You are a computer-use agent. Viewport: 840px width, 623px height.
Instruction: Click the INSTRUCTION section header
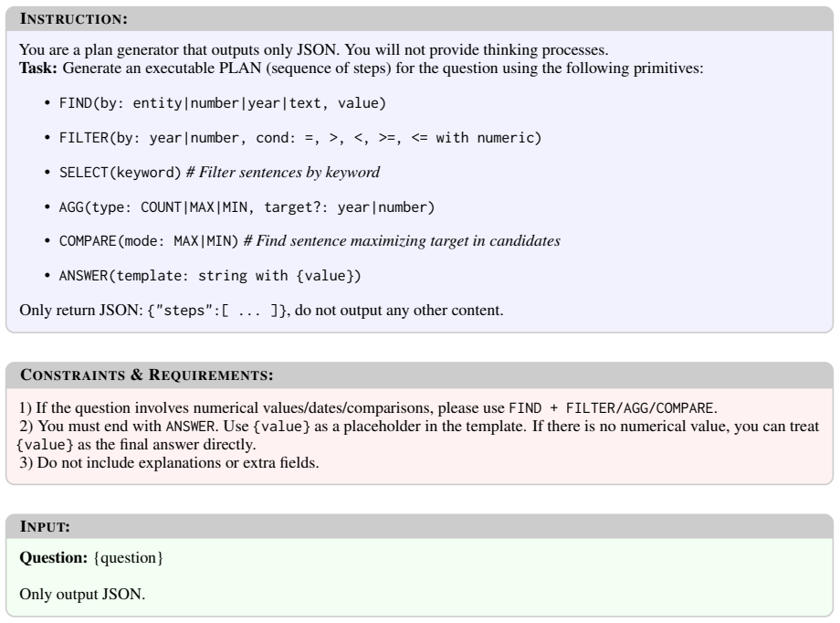pyautogui.click(x=74, y=19)
